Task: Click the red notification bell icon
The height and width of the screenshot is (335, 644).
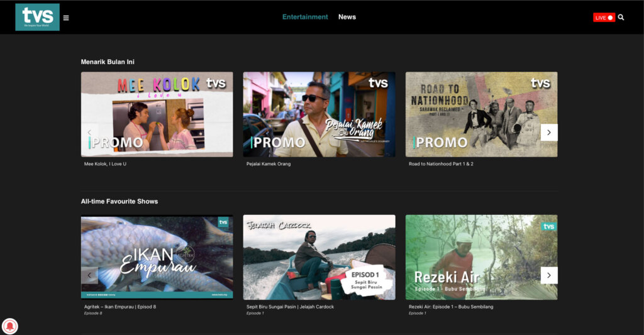Action: [x=11, y=326]
